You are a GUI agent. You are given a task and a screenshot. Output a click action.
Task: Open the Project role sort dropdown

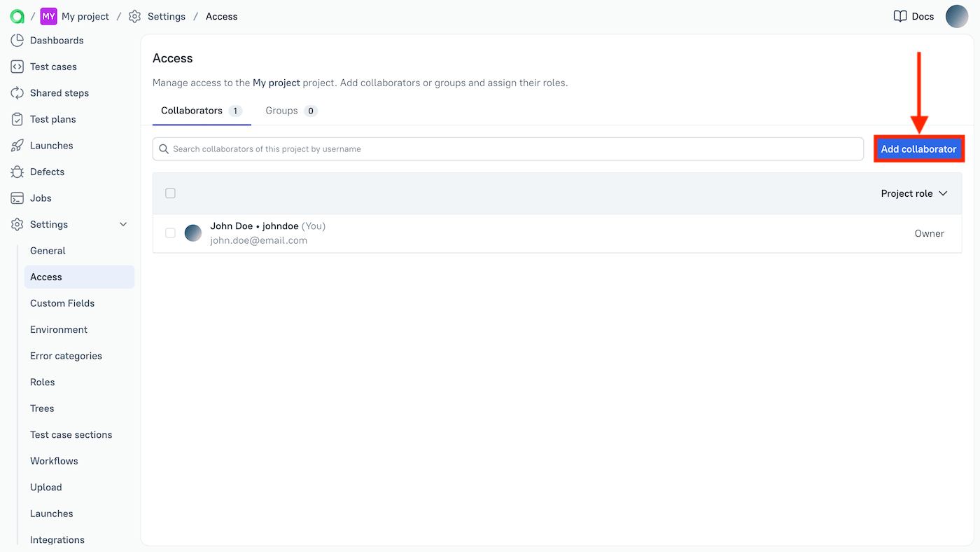pyautogui.click(x=914, y=193)
